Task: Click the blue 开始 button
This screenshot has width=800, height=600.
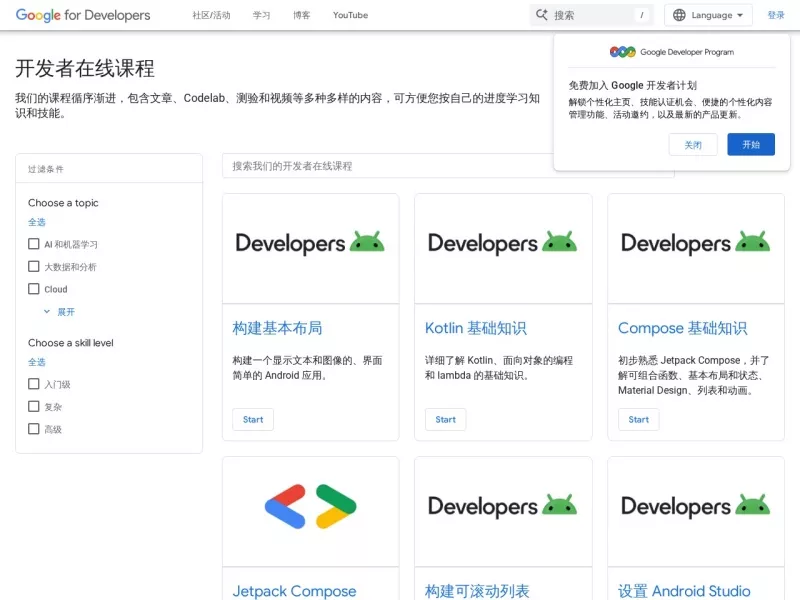Action: 751,144
